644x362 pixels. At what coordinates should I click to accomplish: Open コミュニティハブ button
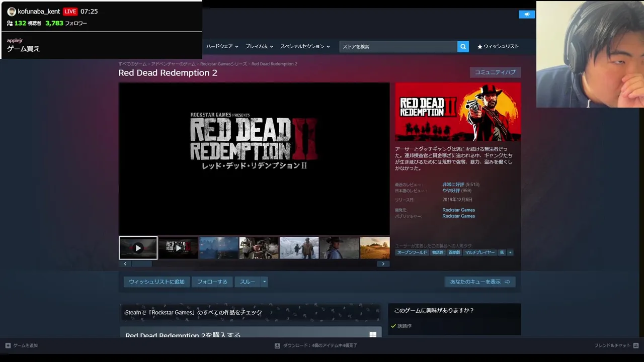(495, 72)
